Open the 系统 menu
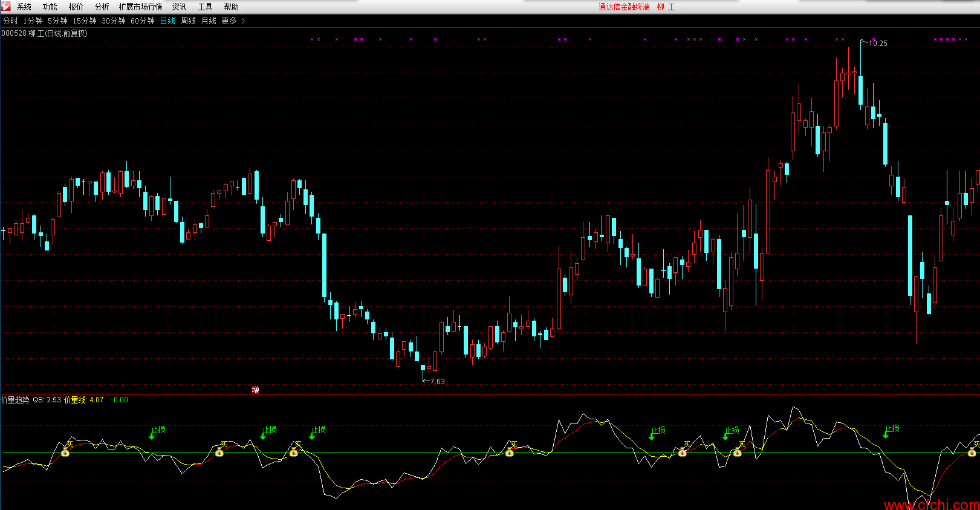Screen dimensions: 980x510 point(24,7)
